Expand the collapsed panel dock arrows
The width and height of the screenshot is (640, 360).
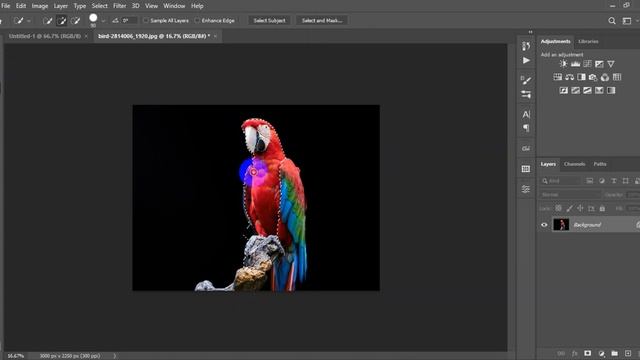(530, 32)
